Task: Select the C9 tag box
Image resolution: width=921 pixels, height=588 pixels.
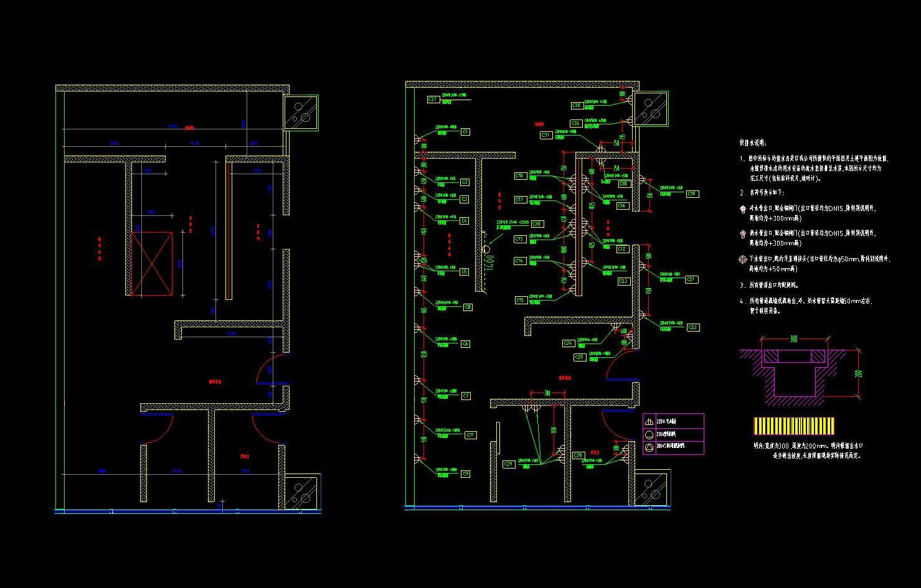Action: tap(465, 474)
